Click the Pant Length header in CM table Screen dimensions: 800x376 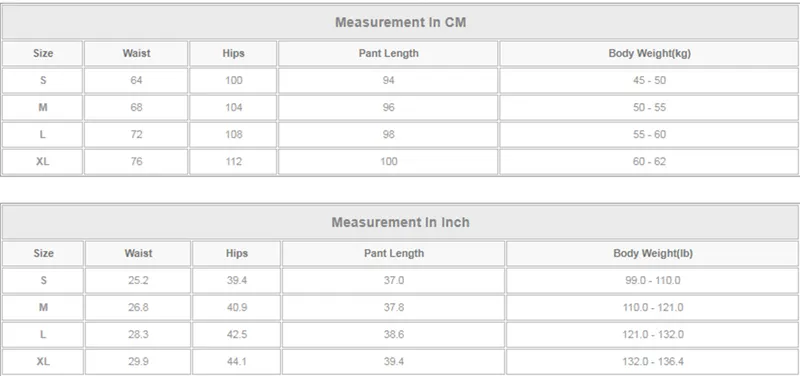pyautogui.click(x=388, y=53)
